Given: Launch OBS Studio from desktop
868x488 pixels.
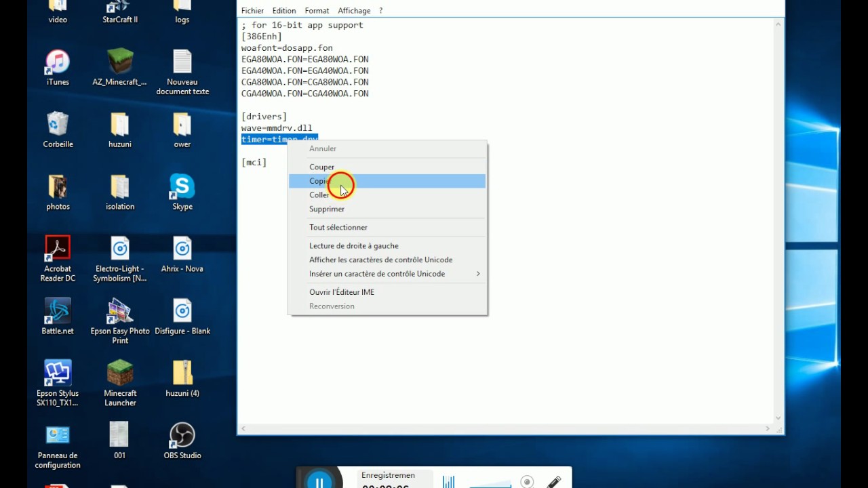Looking at the screenshot, I should pyautogui.click(x=182, y=441).
